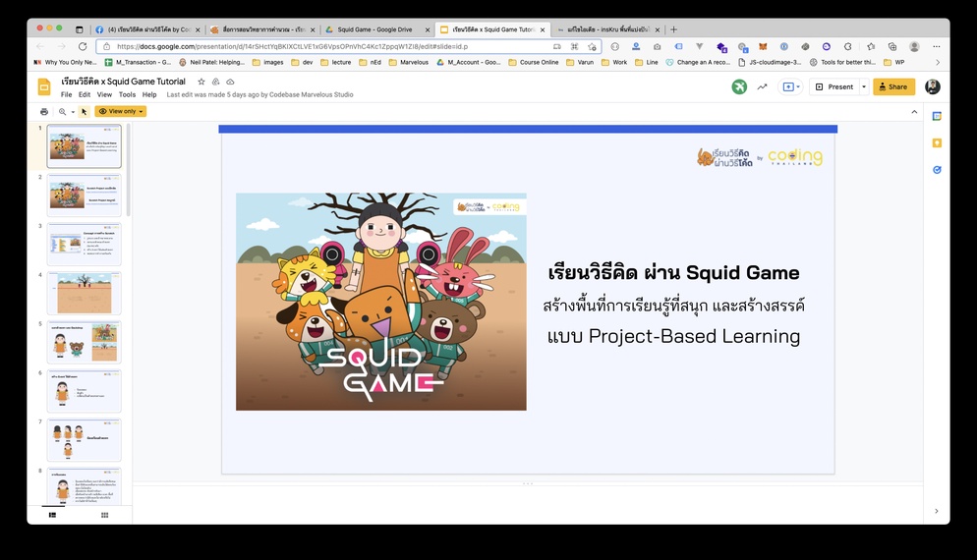Image resolution: width=977 pixels, height=560 pixels.
Task: Collapse the menus with the up chevron
Action: tap(914, 111)
